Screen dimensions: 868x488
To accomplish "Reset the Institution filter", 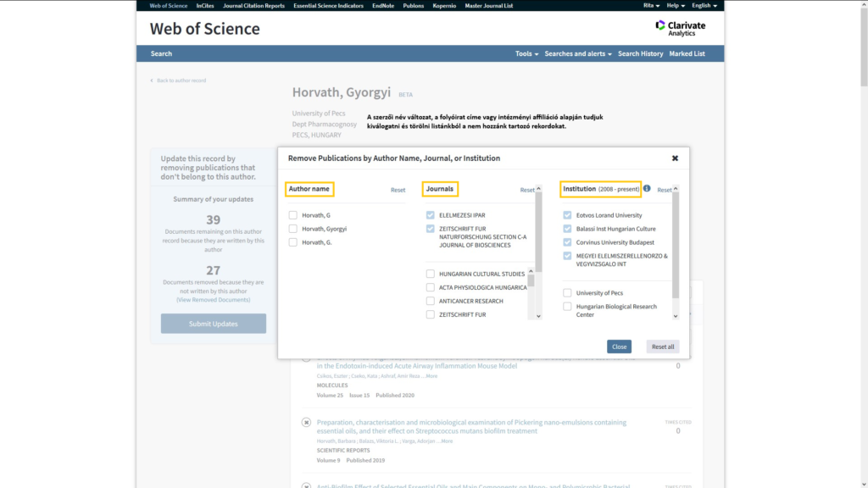I will pyautogui.click(x=665, y=190).
